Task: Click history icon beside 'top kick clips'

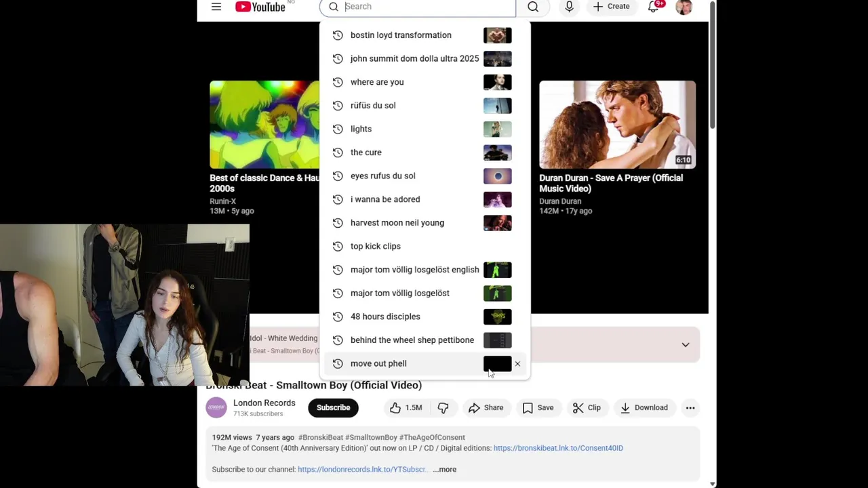Action: click(x=338, y=246)
